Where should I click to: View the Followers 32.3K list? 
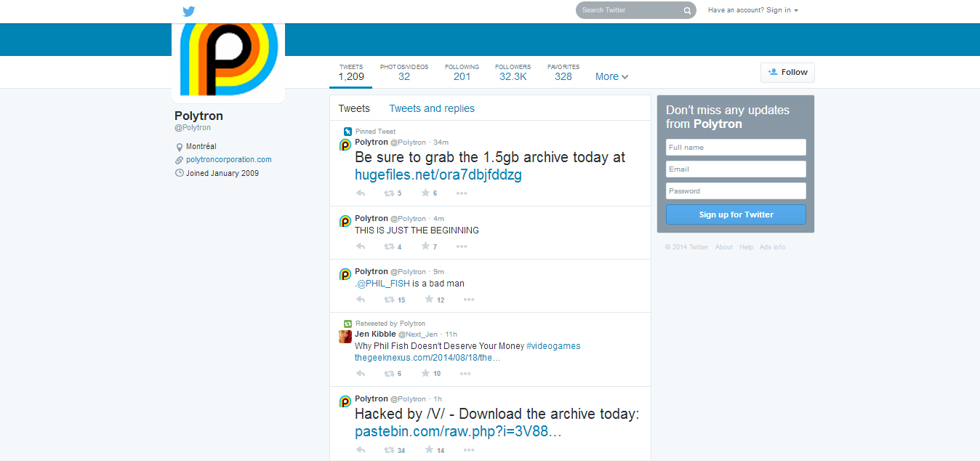[x=513, y=72]
